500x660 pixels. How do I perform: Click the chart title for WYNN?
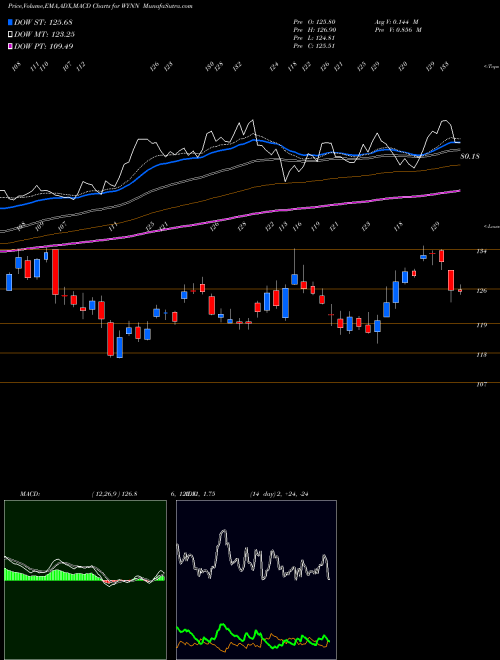click(101, 7)
